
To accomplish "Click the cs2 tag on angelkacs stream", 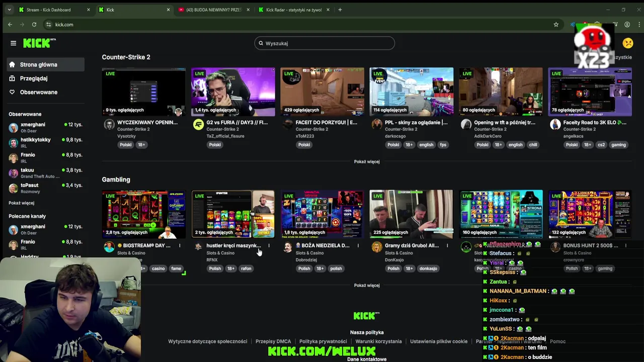I will (x=601, y=145).
